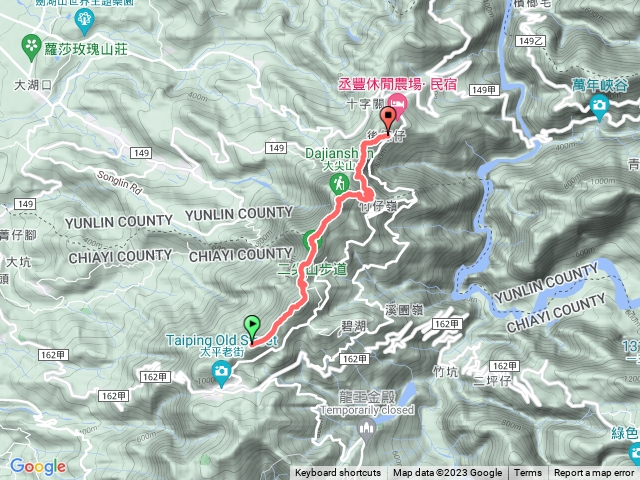This screenshot has width=640, height=480.
Task: Open the 丞豐休閒農場 lodging pin
Action: click(x=398, y=106)
